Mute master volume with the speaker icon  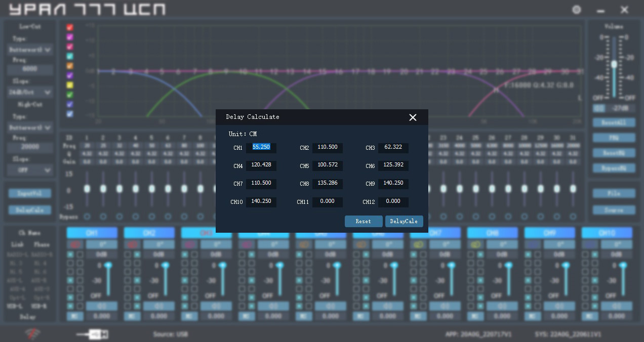pyautogui.click(x=599, y=108)
